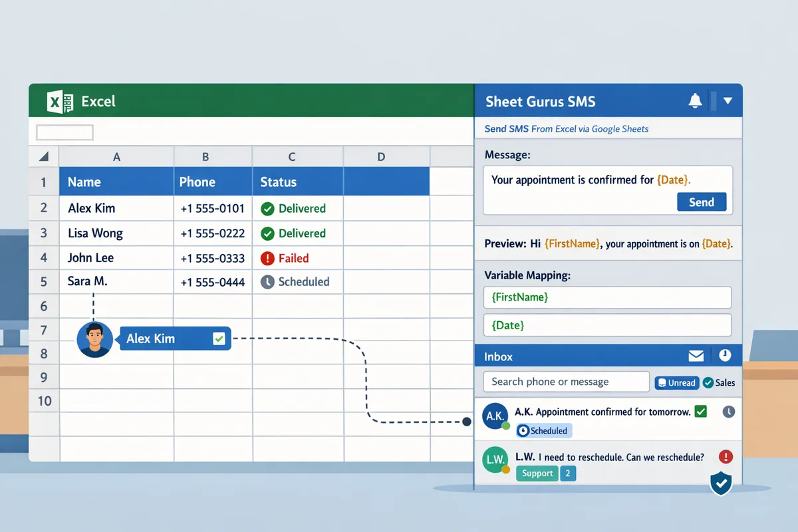The image size is (798, 532).
Task: Click the Scheduled status text in row 5
Action: [304, 282]
